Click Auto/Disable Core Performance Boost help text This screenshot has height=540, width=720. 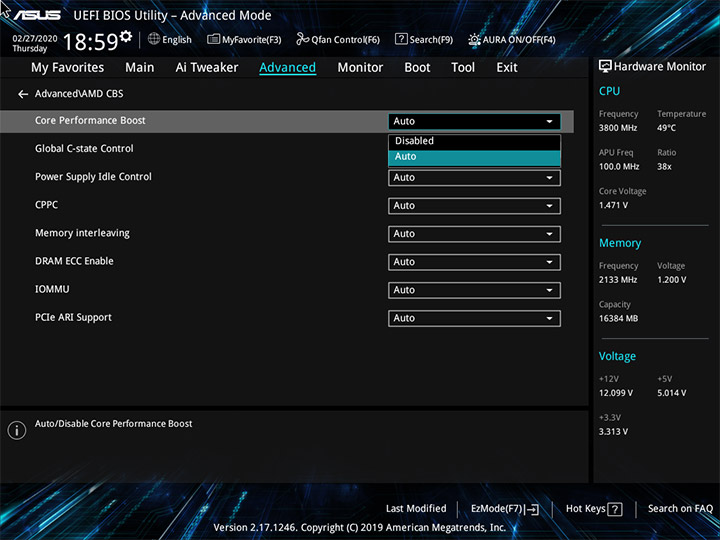pos(113,424)
